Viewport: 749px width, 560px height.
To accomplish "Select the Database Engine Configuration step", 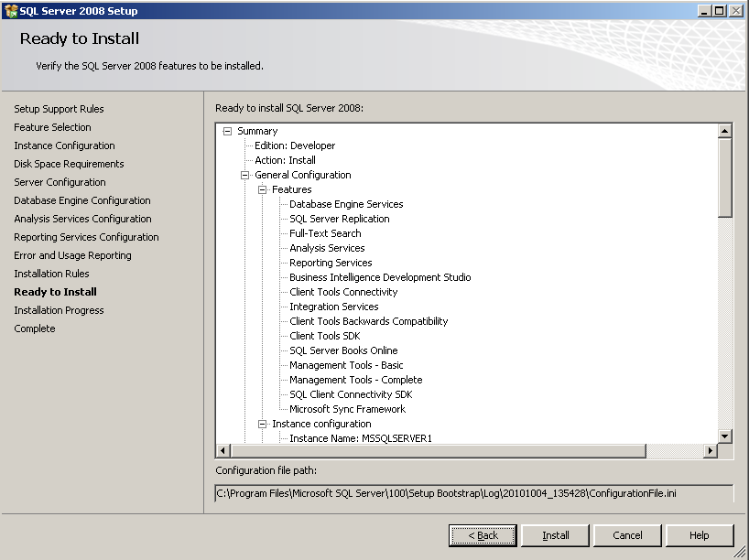I will click(x=82, y=200).
